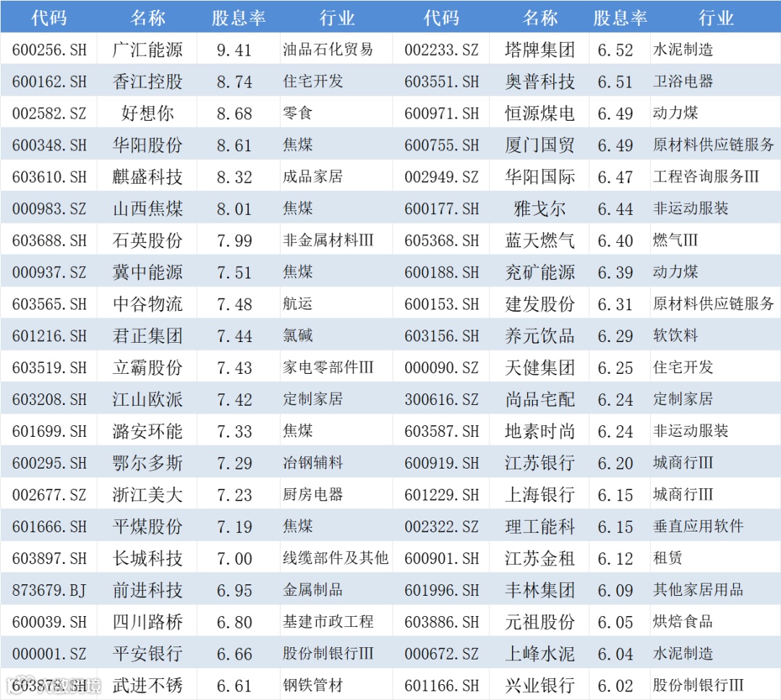This screenshot has width=781, height=700.
Task: Select industry cell 氯碱
Action: pos(298,336)
